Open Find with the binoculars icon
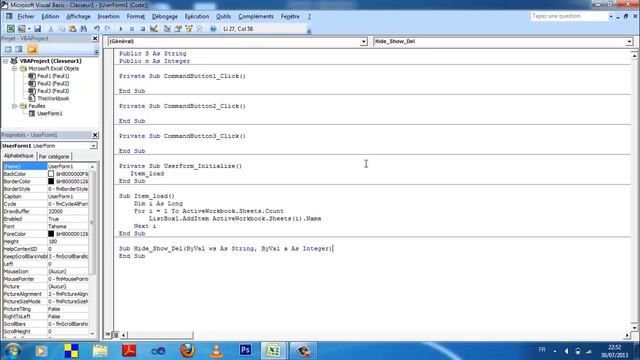The width and height of the screenshot is (640, 360). [x=84, y=29]
